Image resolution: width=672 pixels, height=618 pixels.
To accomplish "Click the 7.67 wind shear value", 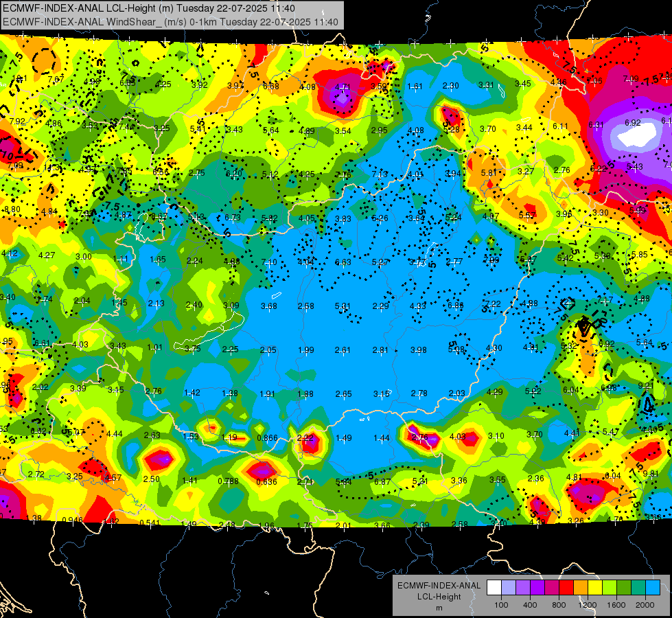I will pyautogui.click(x=56, y=80).
